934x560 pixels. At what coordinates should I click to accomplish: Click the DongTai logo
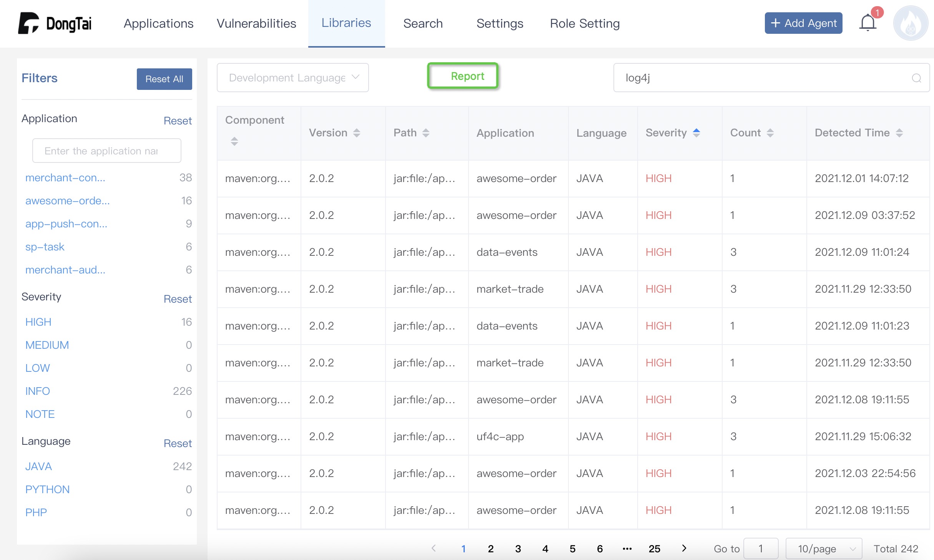point(55,23)
